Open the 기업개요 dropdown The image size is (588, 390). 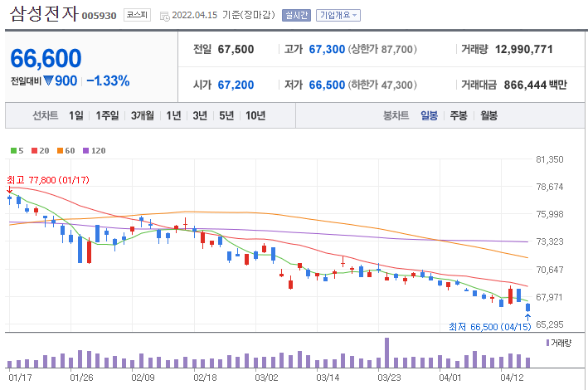338,15
